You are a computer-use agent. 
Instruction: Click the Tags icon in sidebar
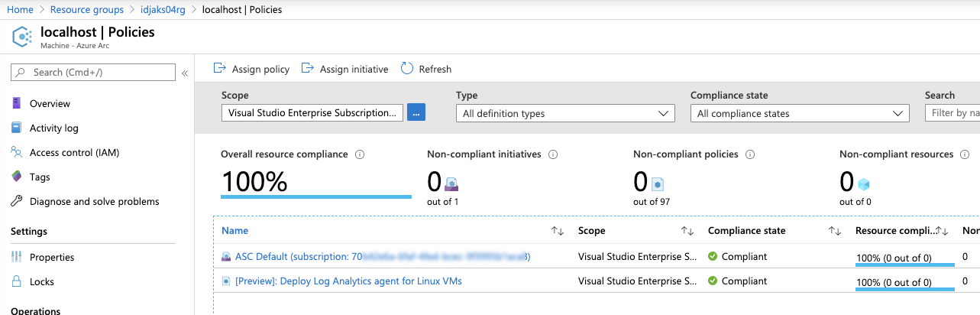point(16,177)
